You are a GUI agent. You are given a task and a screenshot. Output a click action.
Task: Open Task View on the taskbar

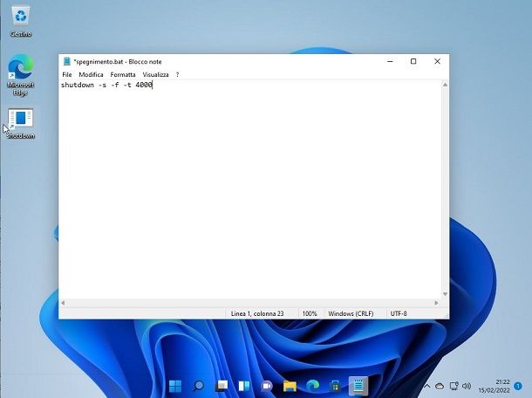[222, 386]
